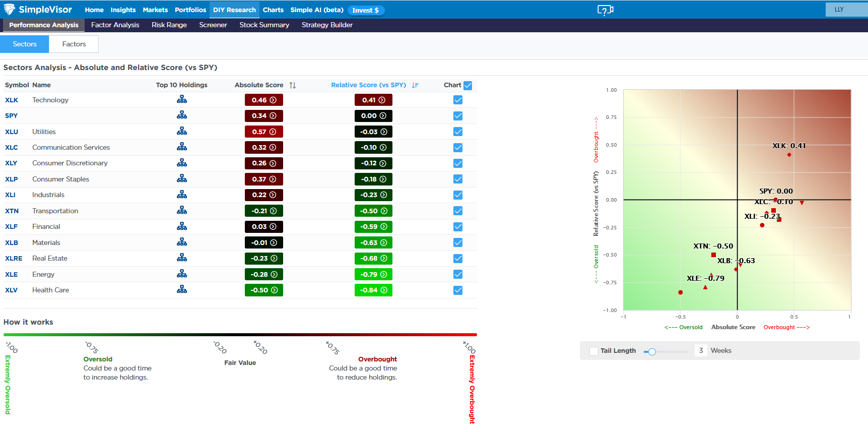View holdings icon for XLP Consumer Staples
Viewport: 868px width, 432px height.
click(x=182, y=178)
